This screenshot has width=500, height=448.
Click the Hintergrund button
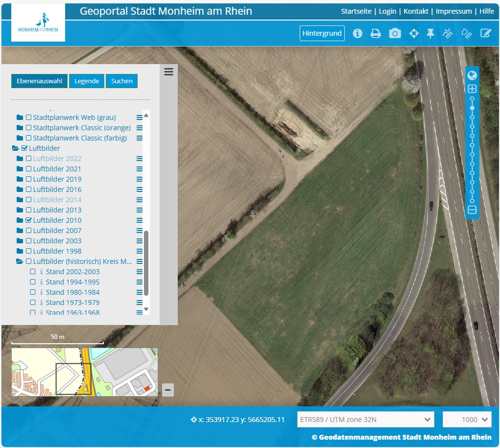tap(322, 33)
